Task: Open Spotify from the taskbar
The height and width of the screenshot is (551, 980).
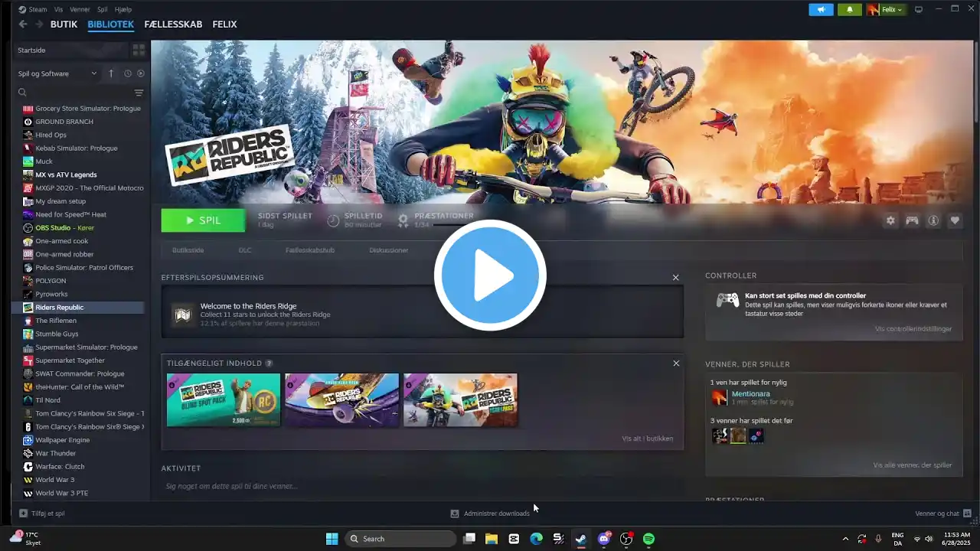Action: click(x=648, y=539)
